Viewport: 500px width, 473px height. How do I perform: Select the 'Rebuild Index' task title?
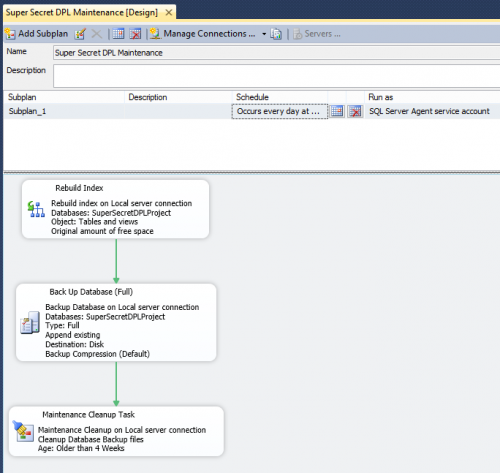coord(79,188)
